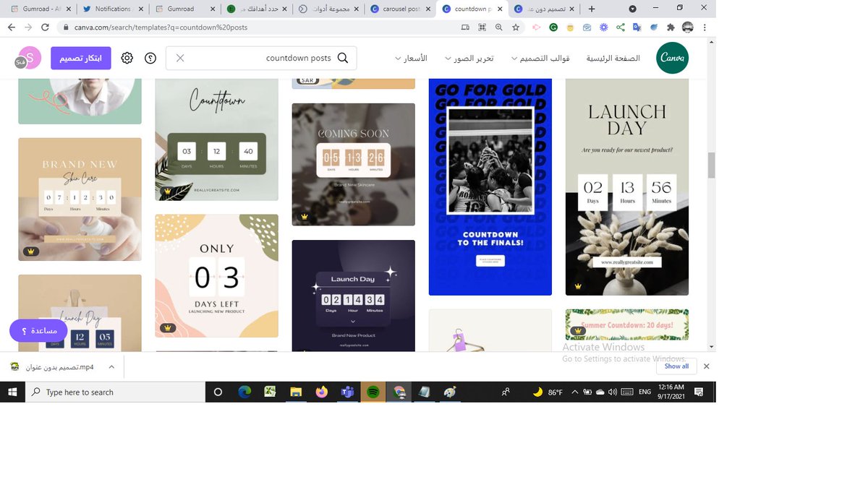This screenshot has width=868, height=503.
Task: Click the مساعدة help button
Action: [38, 330]
